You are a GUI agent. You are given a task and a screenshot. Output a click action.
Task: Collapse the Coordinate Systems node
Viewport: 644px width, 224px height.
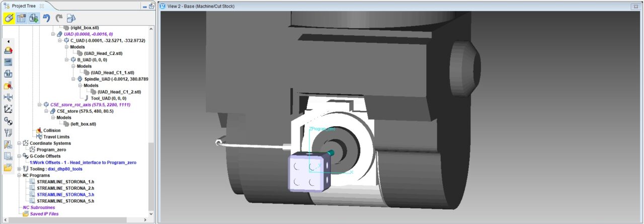tap(19, 143)
